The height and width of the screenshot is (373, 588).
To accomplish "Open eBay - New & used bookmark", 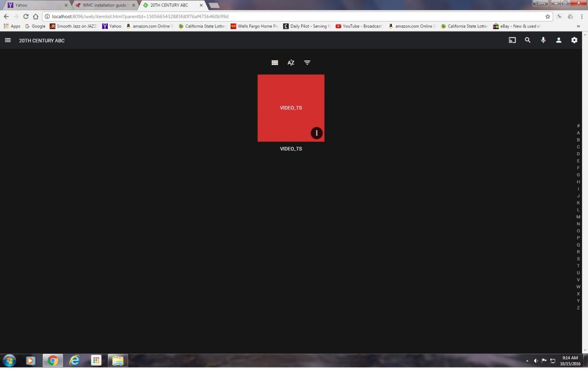I will click(516, 26).
